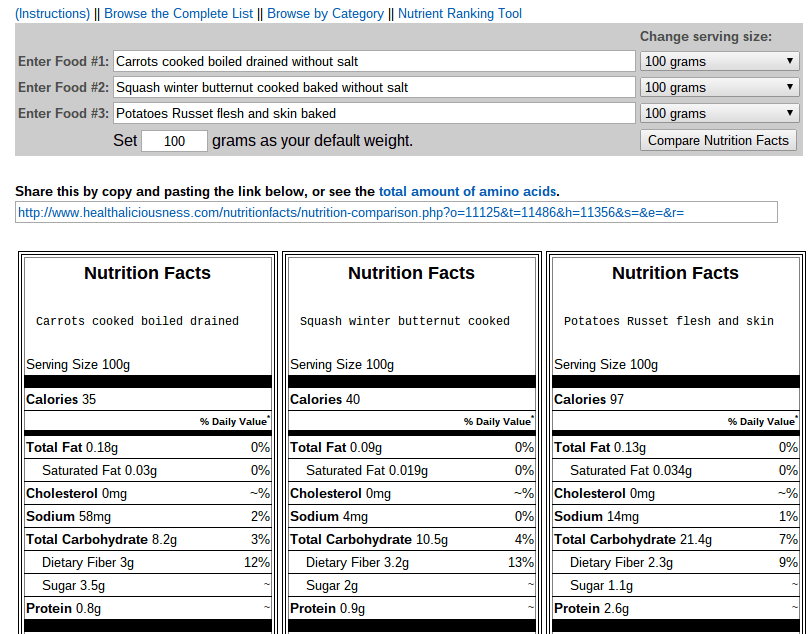809x634 pixels.
Task: Select the Food #3 Russet potatoes field
Action: tap(374, 114)
